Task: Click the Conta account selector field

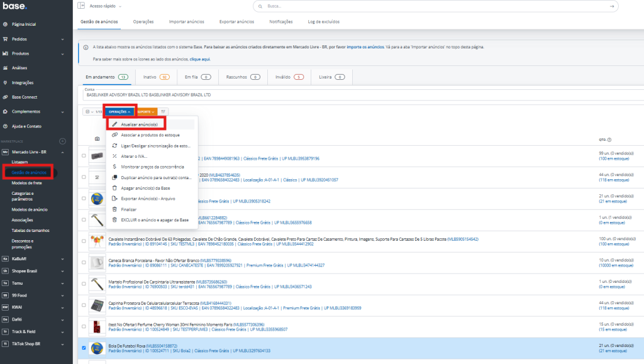Action: point(363,94)
